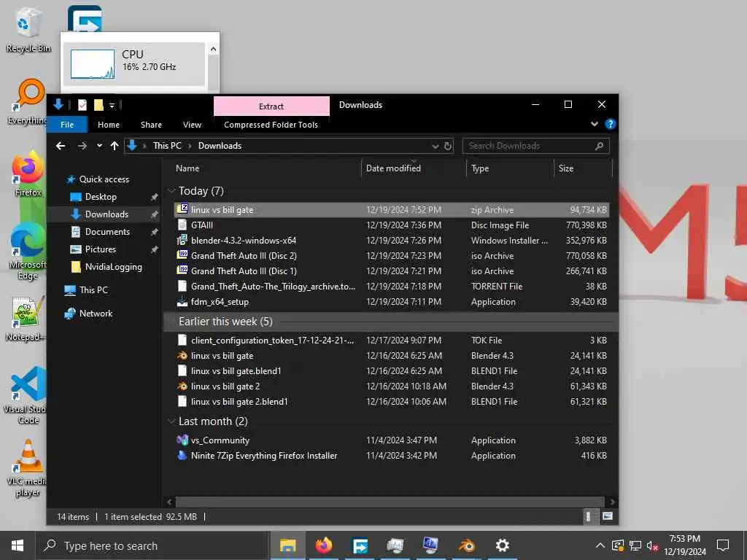Sort by the Size column header
The image size is (747, 560).
(583, 168)
